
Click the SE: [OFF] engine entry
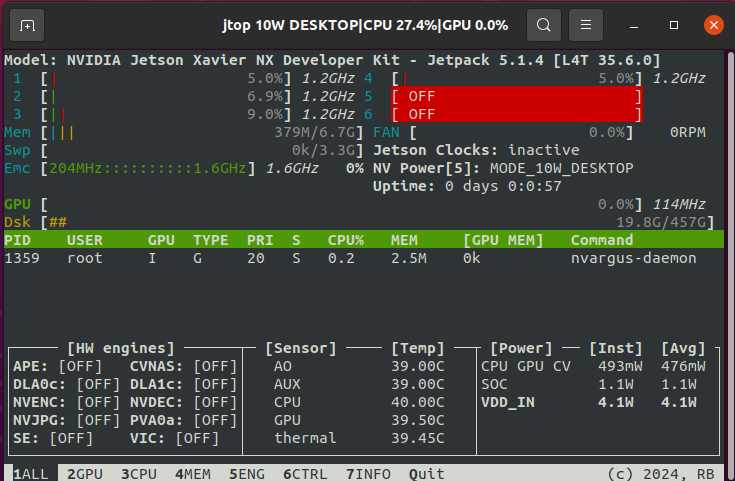[53, 438]
